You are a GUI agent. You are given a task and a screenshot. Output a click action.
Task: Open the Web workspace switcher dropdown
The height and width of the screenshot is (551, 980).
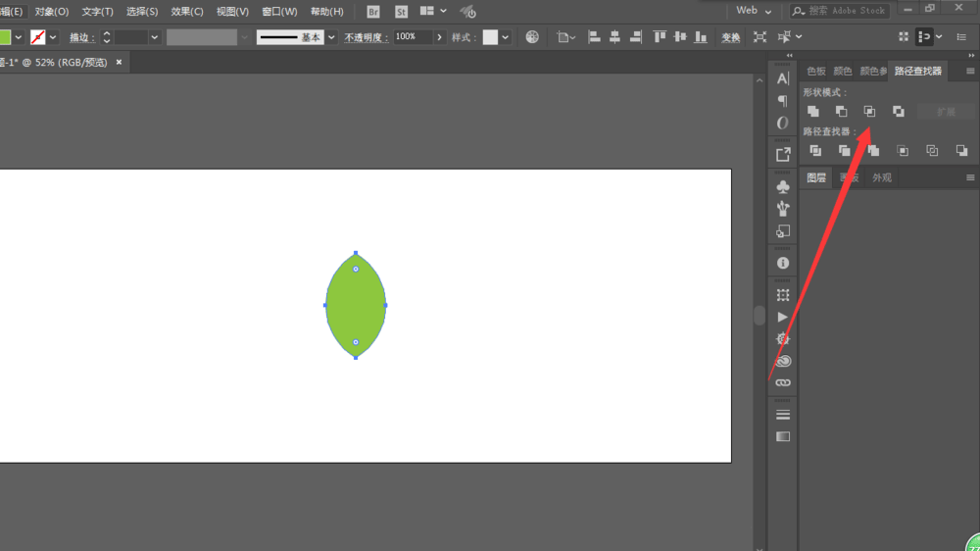coord(754,11)
